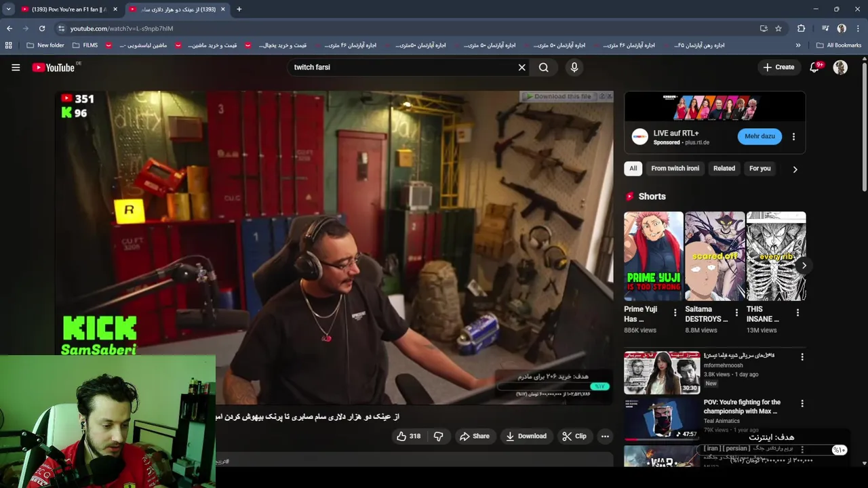Open the RTL+ ad options menu
The height and width of the screenshot is (488, 868).
(x=793, y=136)
